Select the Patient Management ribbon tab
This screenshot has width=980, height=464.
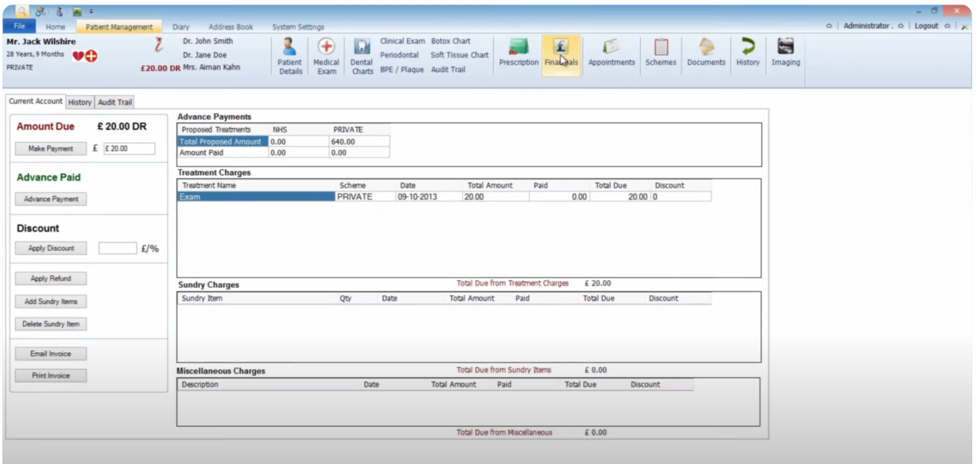(119, 27)
